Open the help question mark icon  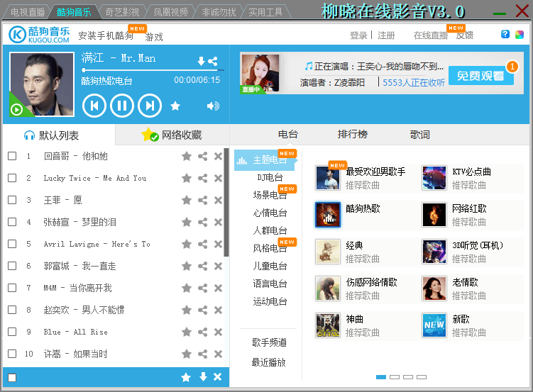(x=505, y=34)
